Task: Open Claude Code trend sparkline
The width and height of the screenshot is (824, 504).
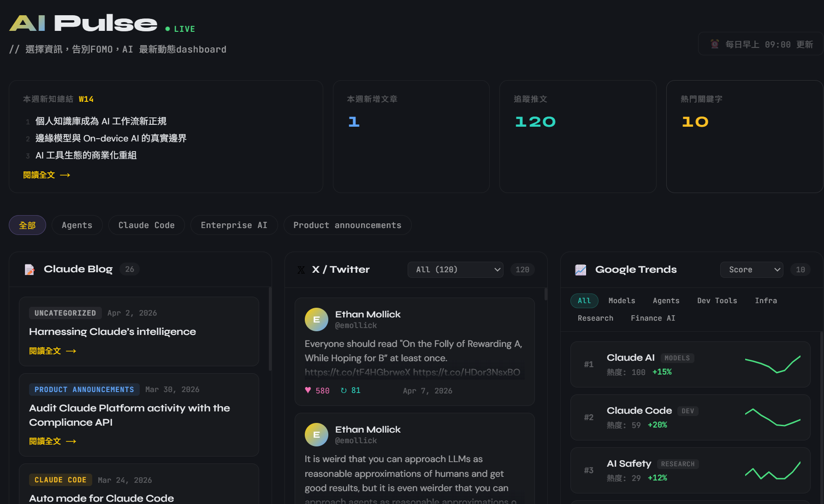Action: [x=773, y=417]
